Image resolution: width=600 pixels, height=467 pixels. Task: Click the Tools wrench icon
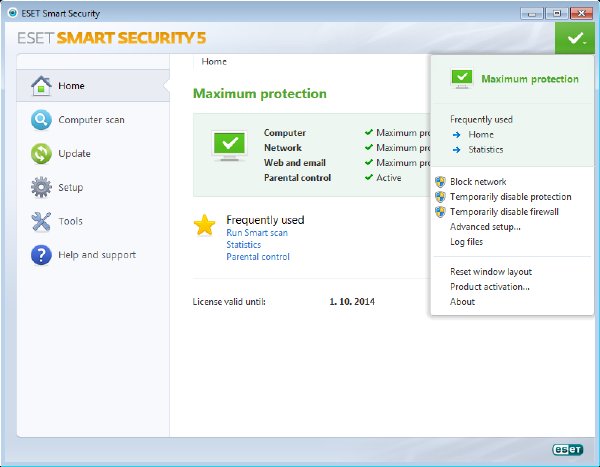(x=41, y=221)
